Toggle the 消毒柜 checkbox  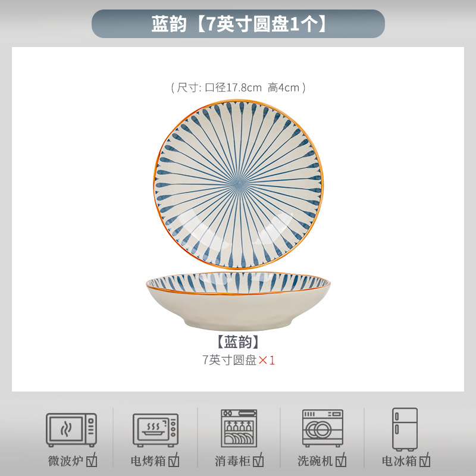coord(258,460)
